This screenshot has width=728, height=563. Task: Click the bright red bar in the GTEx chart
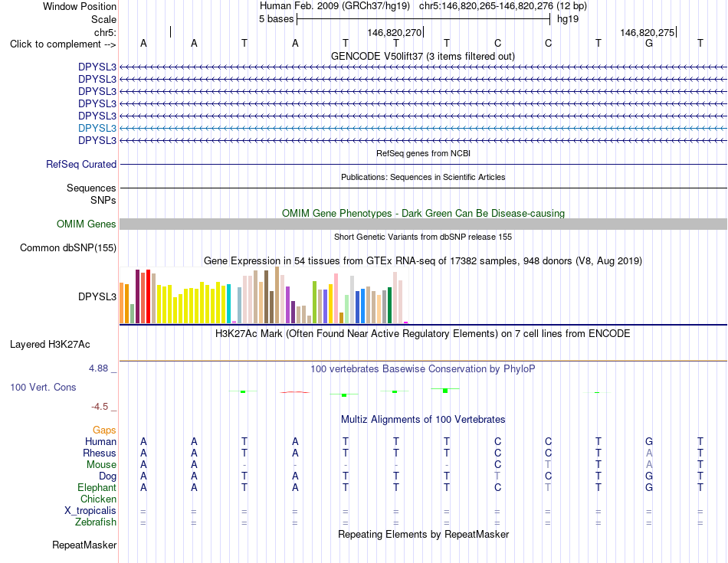coord(148,296)
